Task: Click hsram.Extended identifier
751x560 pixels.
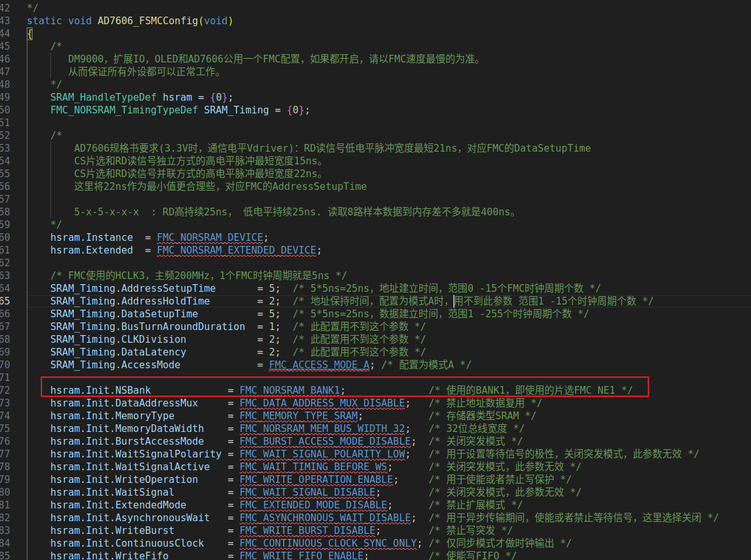Action: pyautogui.click(x=91, y=250)
